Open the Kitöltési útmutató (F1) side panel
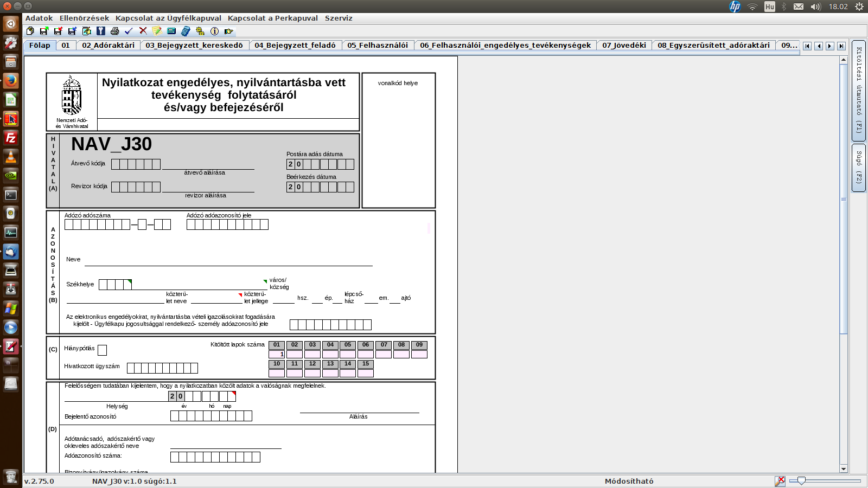Viewport: 868px width, 488px height. 859,90
